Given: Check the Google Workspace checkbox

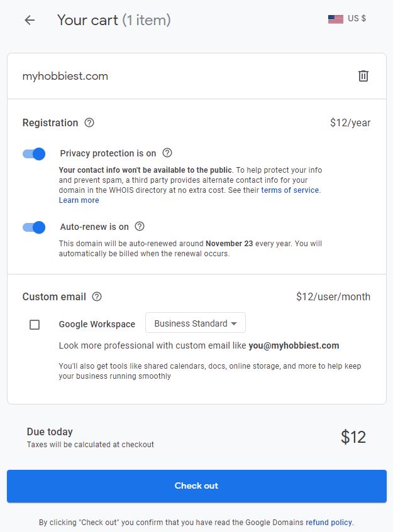Looking at the screenshot, I should tap(35, 325).
